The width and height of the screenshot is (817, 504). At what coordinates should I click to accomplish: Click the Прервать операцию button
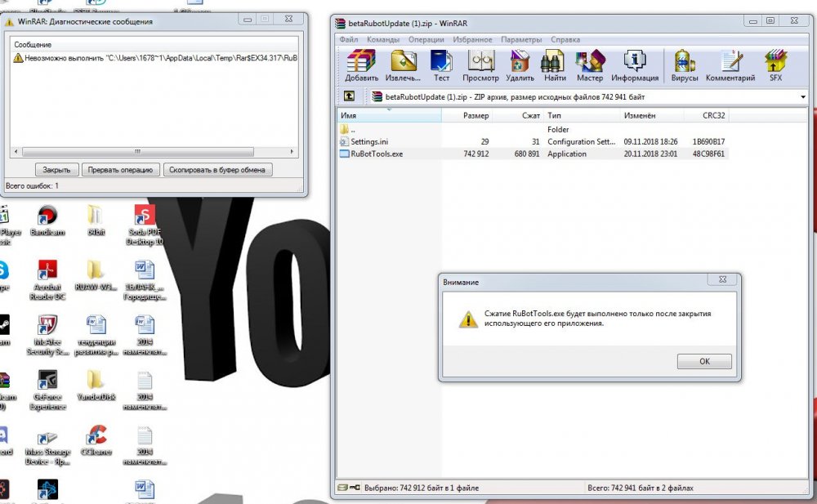120,170
